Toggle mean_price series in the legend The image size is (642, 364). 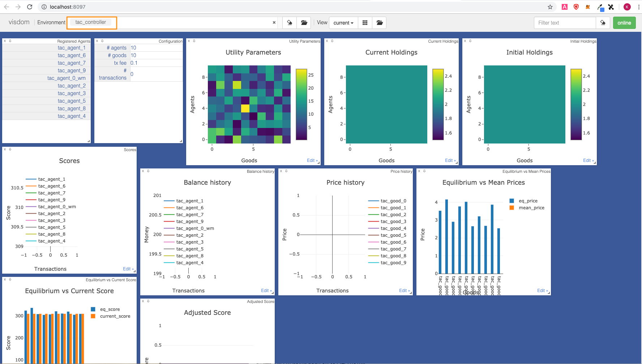(x=527, y=208)
